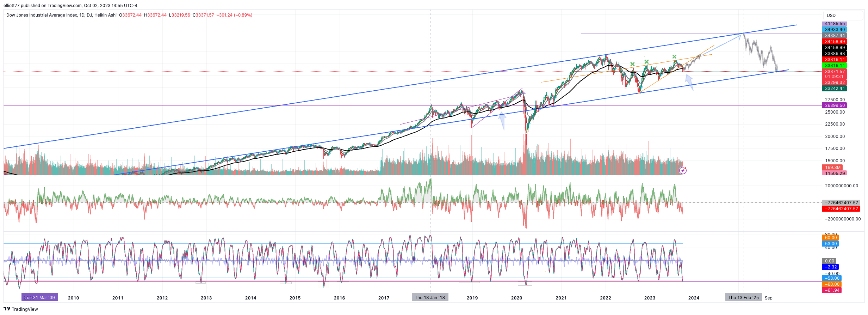Click the pink 11505.29 label
The image size is (868, 315).
(835, 173)
